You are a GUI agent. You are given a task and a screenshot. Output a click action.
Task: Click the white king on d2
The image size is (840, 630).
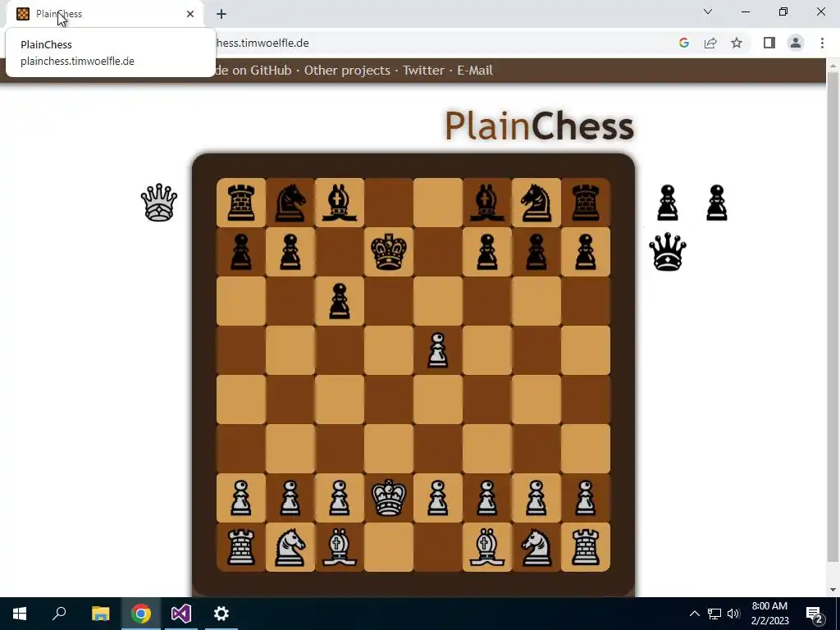coord(389,498)
